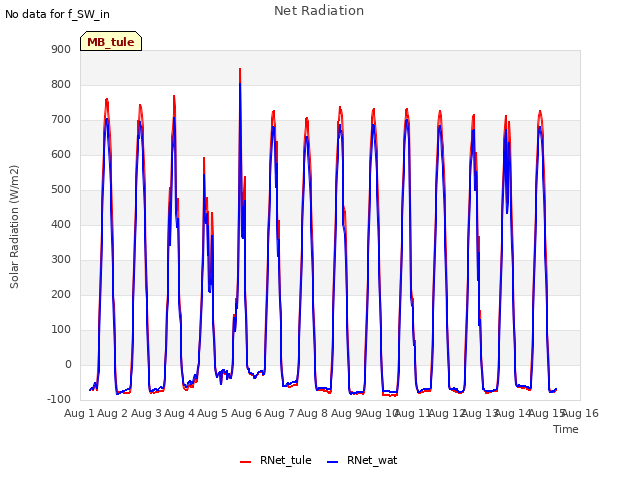Click the Solar Radiation (W/m2) axis label
This screenshot has height=480, width=640.
pyautogui.click(x=14, y=227)
